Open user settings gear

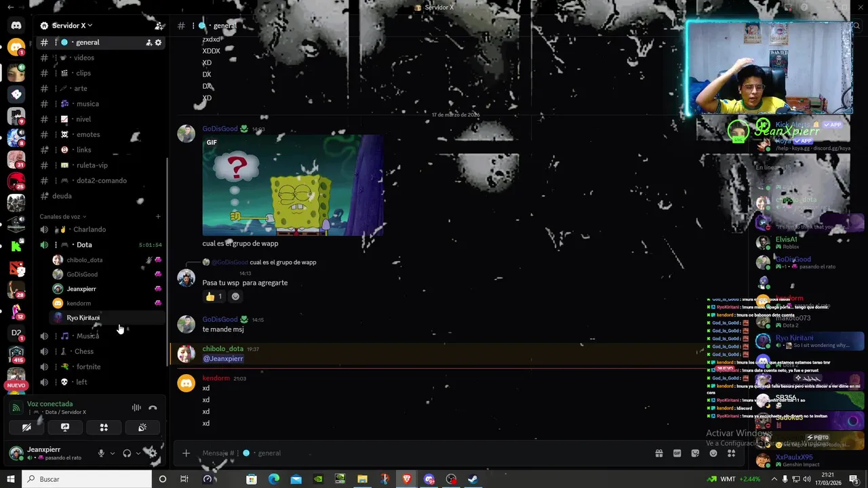click(153, 453)
